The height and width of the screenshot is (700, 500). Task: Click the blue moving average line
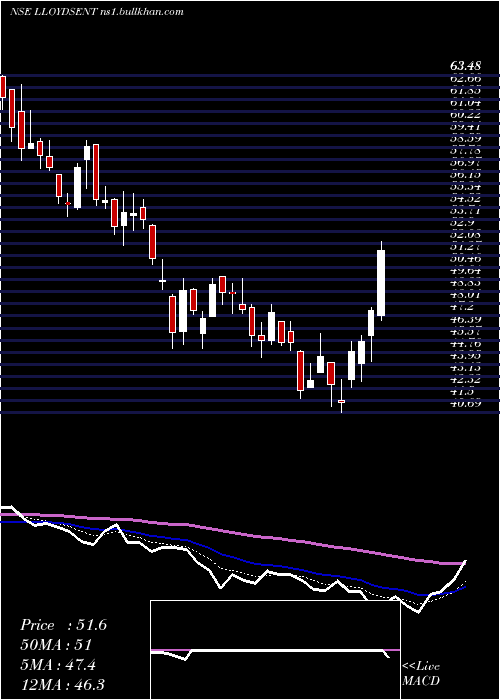232,557
